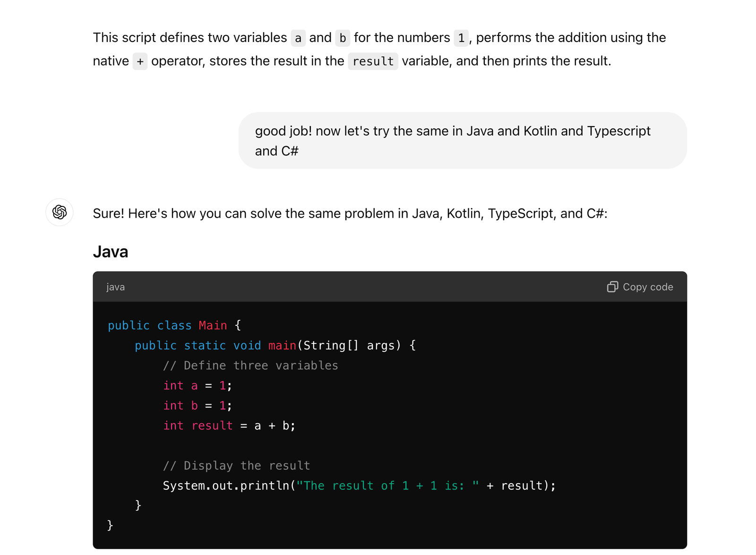Click the inline code chip "a"

(298, 38)
